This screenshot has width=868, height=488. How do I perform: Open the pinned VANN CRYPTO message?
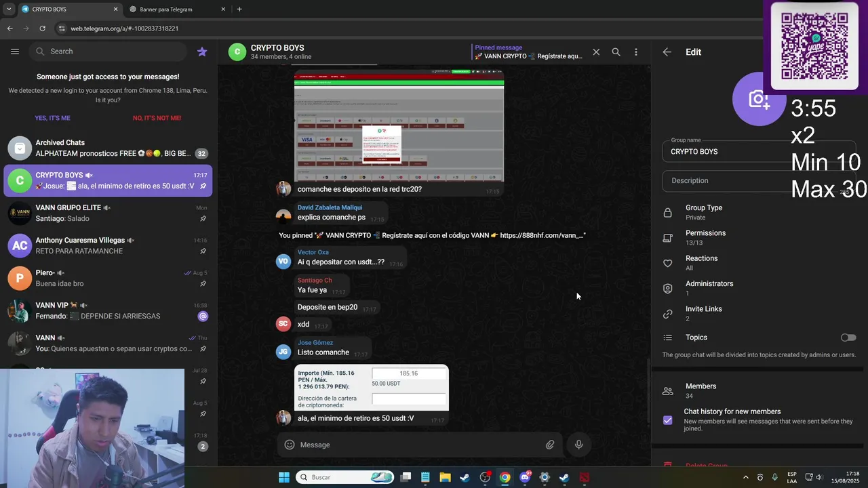tap(528, 52)
